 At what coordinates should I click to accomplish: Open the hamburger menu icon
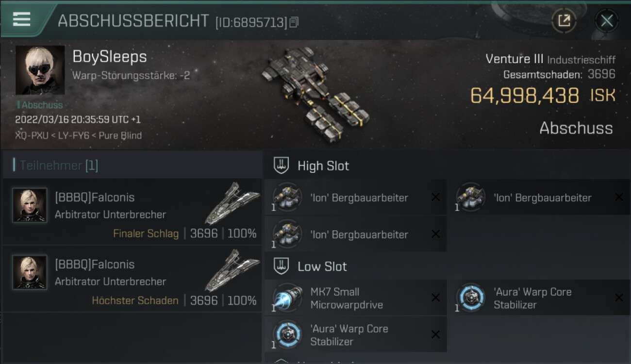pyautogui.click(x=21, y=19)
